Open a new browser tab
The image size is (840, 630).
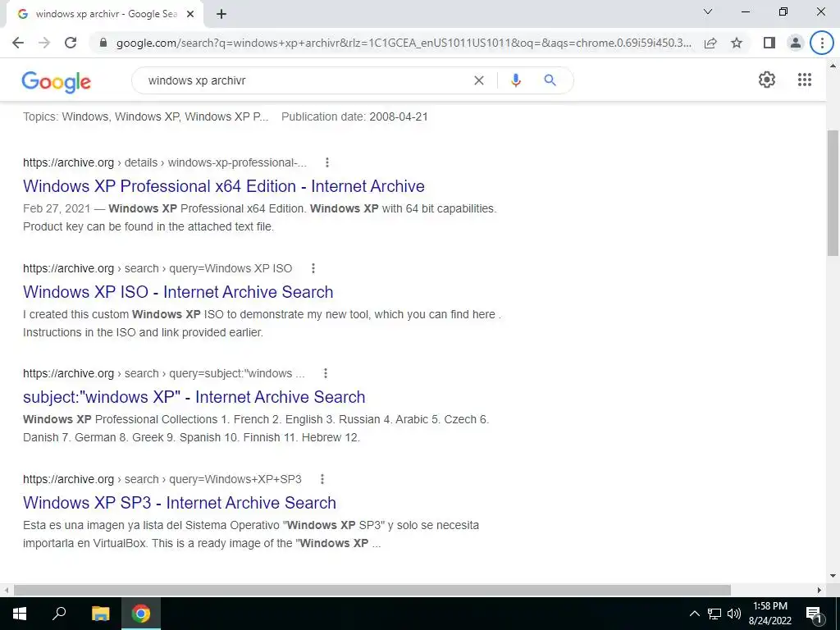221,15
